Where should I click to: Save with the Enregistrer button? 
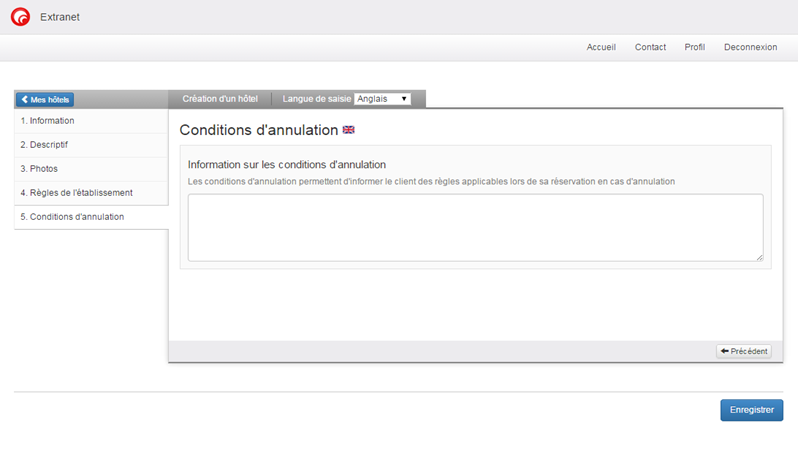click(x=751, y=410)
